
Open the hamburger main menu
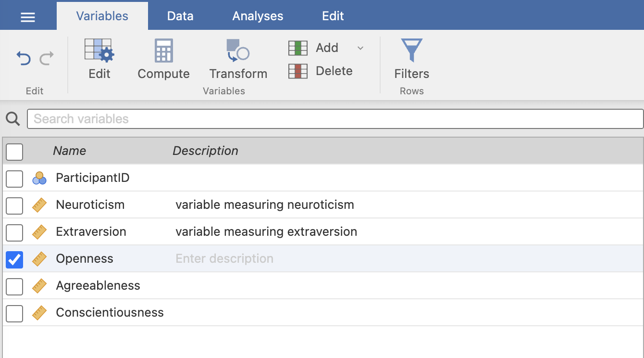pyautogui.click(x=28, y=17)
